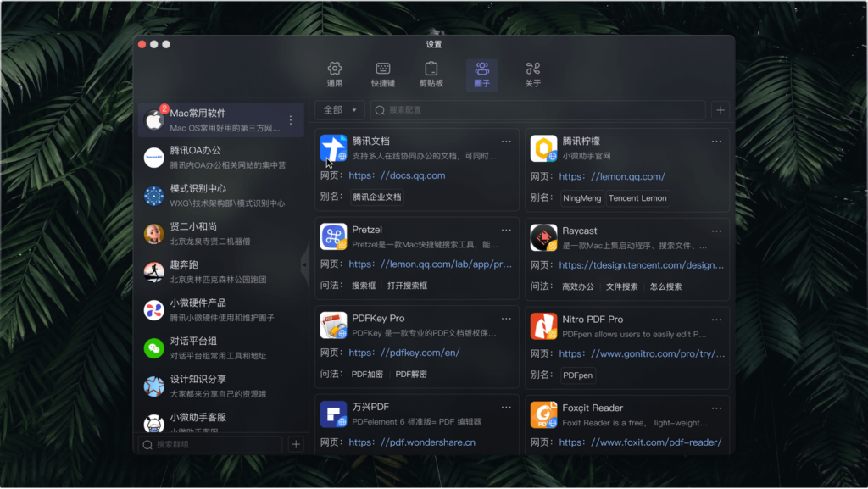This screenshot has width=868, height=489.
Task: Click the PDFpen alias tag
Action: point(578,375)
